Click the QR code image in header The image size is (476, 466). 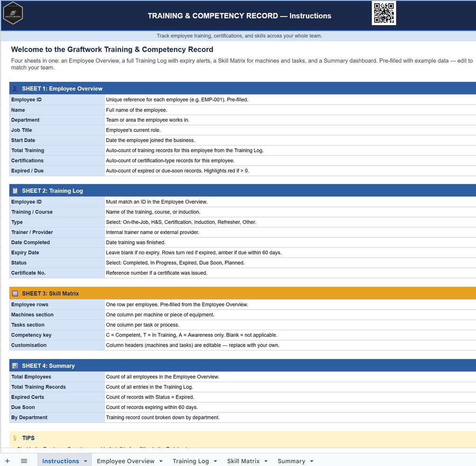point(384,13)
